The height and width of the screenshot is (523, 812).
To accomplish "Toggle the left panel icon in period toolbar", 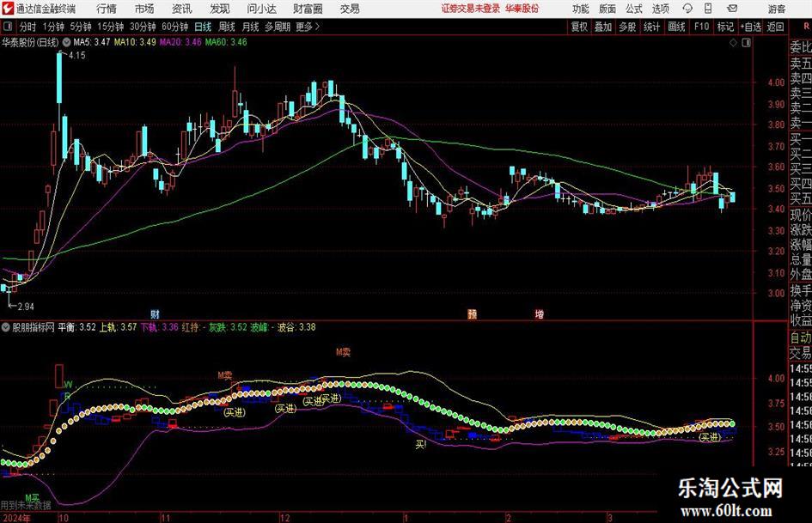I will (x=7, y=27).
